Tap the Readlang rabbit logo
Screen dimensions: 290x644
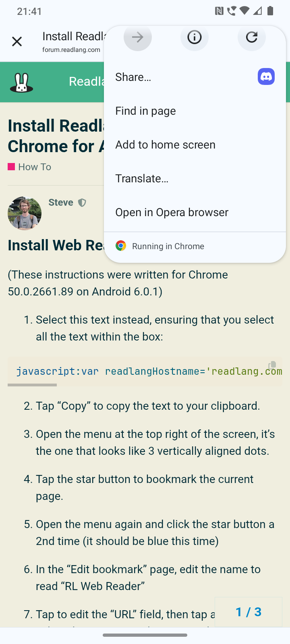pyautogui.click(x=21, y=83)
